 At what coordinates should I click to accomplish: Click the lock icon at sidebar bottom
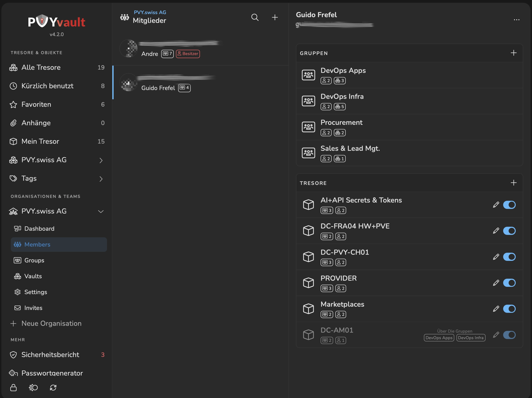(13, 387)
